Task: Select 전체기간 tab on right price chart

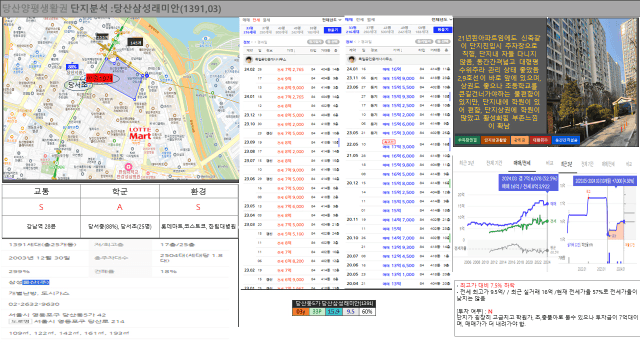Action: point(587,164)
